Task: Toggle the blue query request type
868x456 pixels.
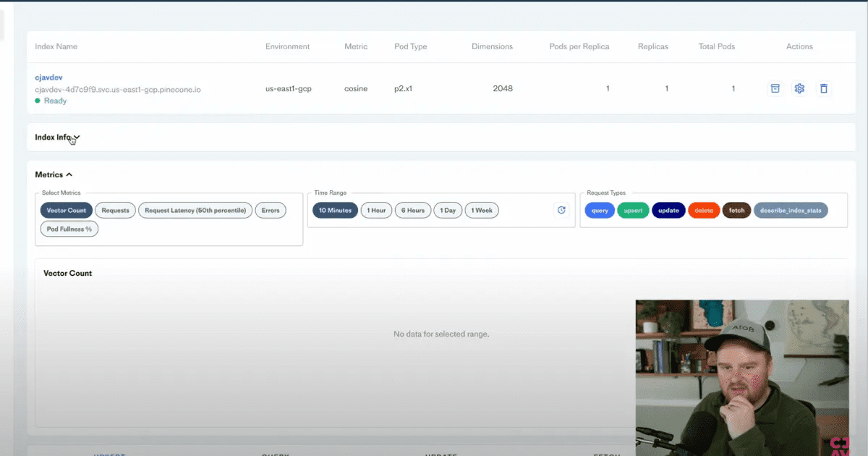Action: click(x=600, y=211)
